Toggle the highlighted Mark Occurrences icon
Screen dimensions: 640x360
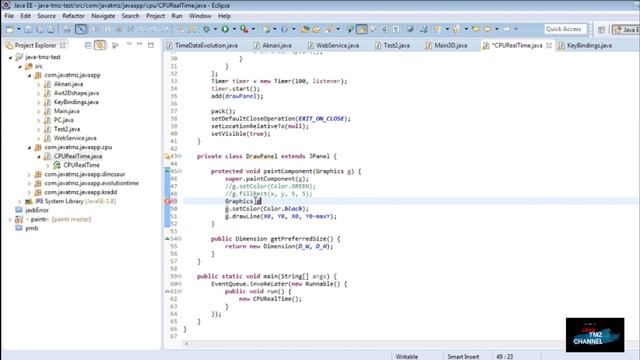[362, 29]
